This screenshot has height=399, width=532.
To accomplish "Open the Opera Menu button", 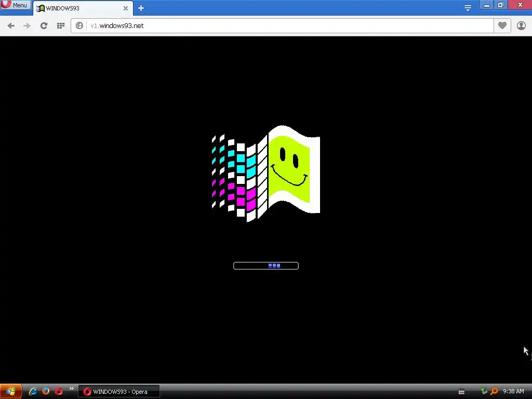I will click(15, 5).
